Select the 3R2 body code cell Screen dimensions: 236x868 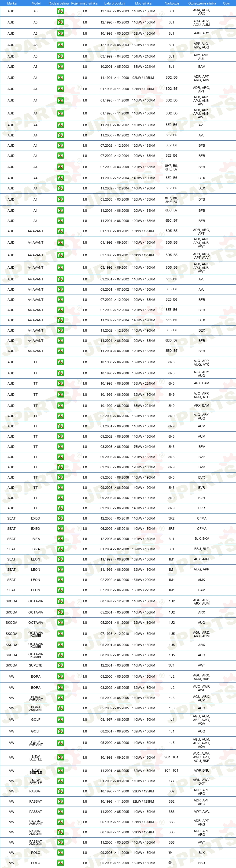(171, 518)
